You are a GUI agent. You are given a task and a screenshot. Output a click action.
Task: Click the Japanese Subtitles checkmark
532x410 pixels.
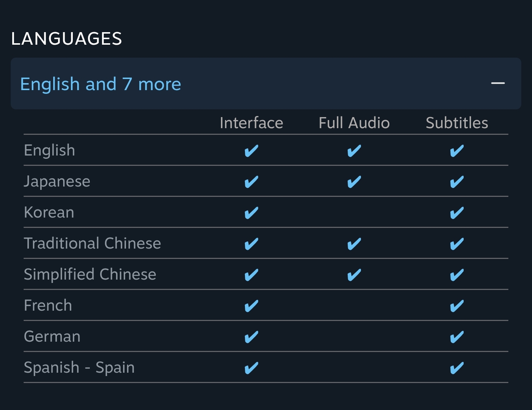(x=457, y=182)
